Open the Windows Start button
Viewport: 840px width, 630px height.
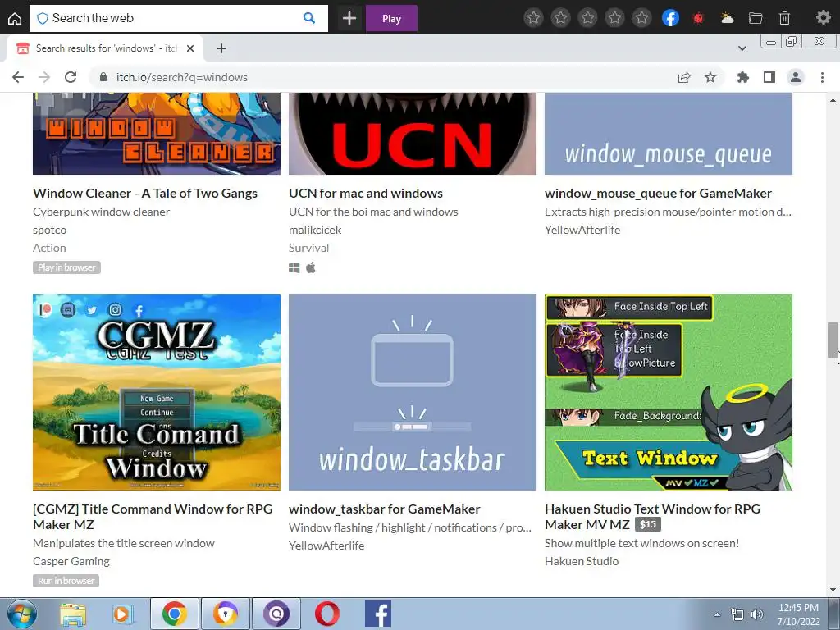(21, 614)
